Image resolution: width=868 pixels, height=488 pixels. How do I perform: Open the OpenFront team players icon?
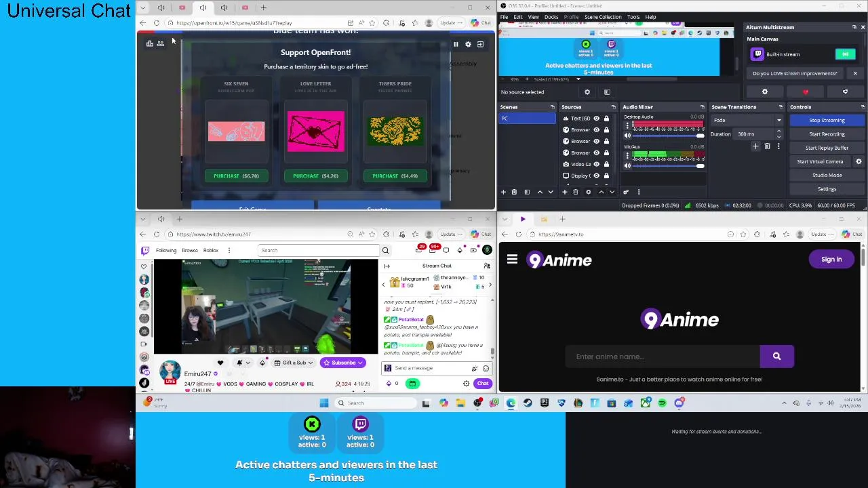coord(161,44)
